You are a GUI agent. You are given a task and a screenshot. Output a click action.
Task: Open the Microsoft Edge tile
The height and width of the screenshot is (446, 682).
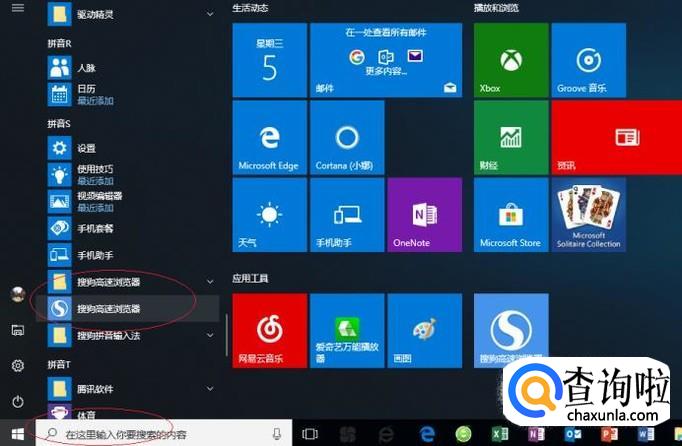pyautogui.click(x=270, y=137)
